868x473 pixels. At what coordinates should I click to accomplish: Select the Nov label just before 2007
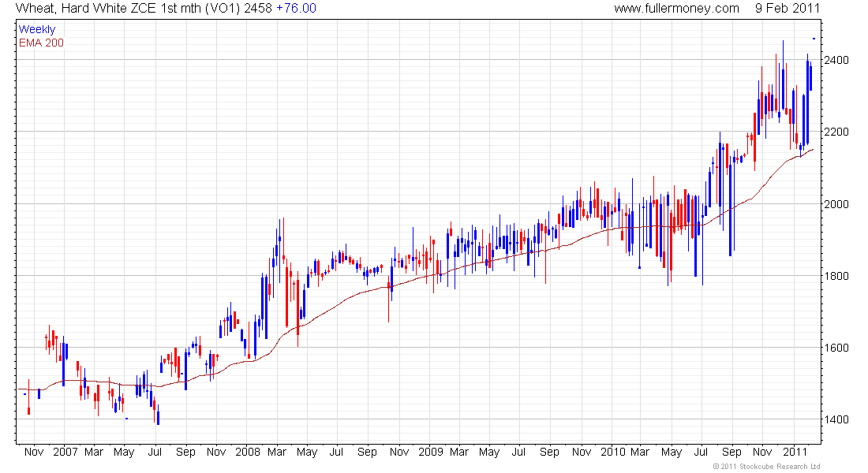click(x=34, y=452)
